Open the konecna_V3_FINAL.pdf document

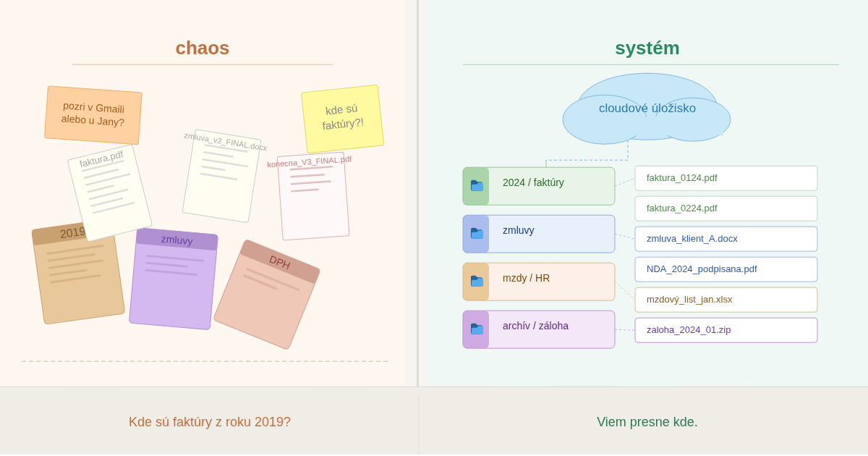pyautogui.click(x=312, y=197)
